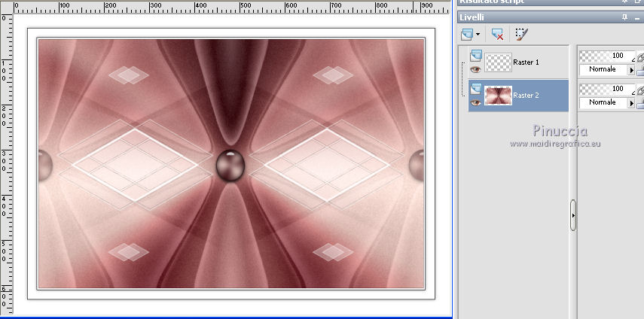Click the New Layer icon in Livelli toolbar

[x=467, y=35]
